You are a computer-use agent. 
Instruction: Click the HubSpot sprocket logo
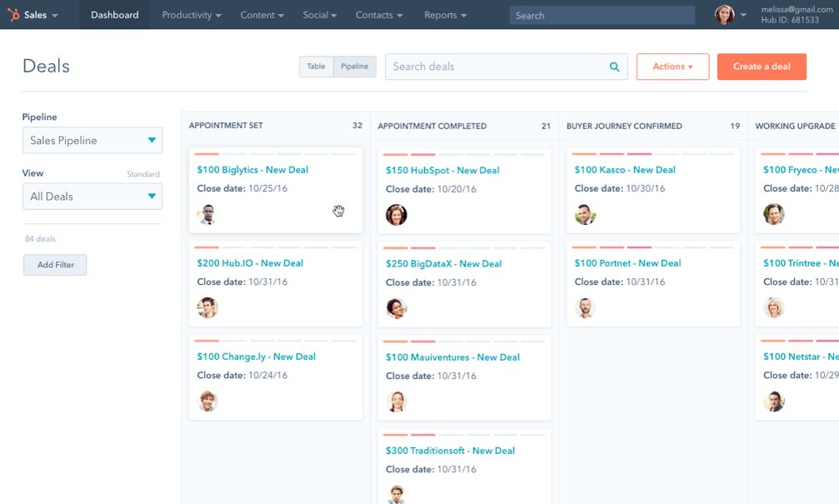click(x=13, y=14)
